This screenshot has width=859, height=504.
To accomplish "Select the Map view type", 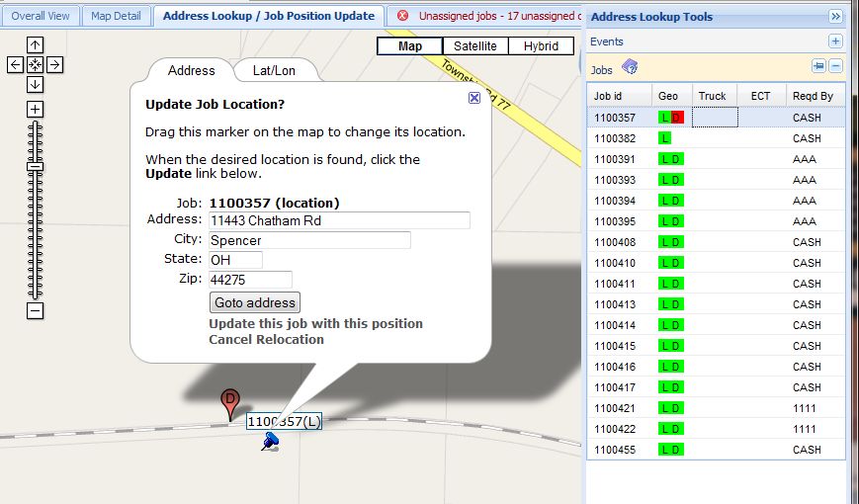I will click(x=409, y=46).
